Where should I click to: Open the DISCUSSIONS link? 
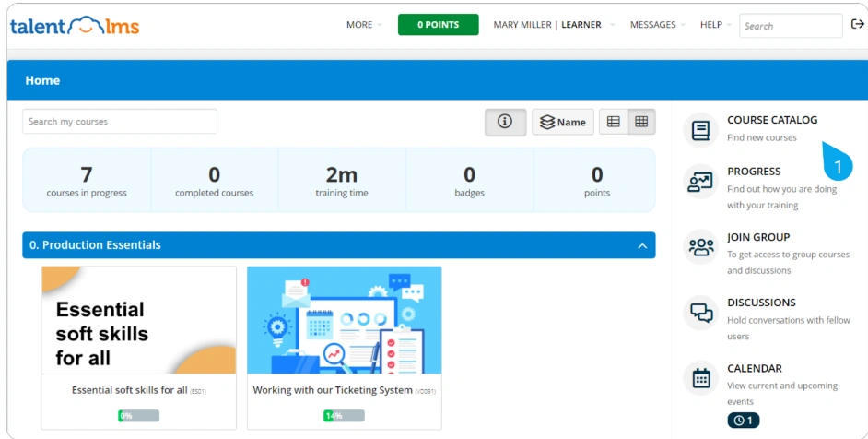tap(761, 303)
